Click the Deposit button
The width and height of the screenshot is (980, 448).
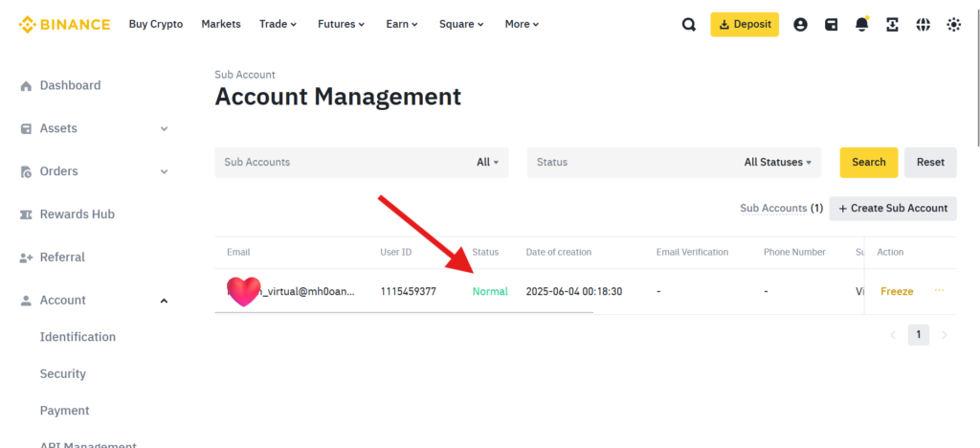(x=745, y=24)
